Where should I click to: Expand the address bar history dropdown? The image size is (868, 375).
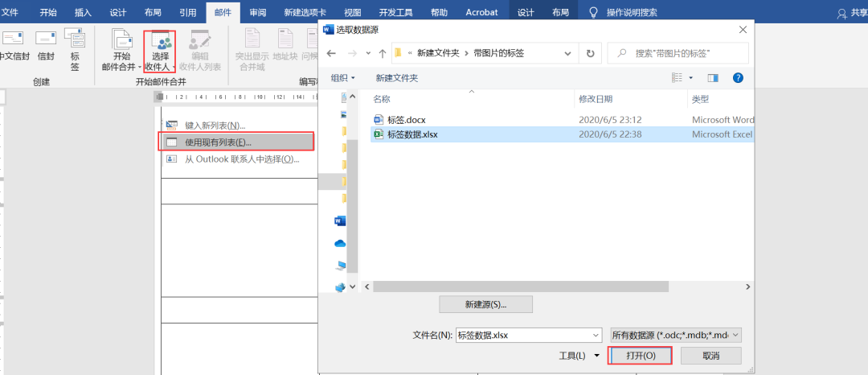tap(567, 53)
